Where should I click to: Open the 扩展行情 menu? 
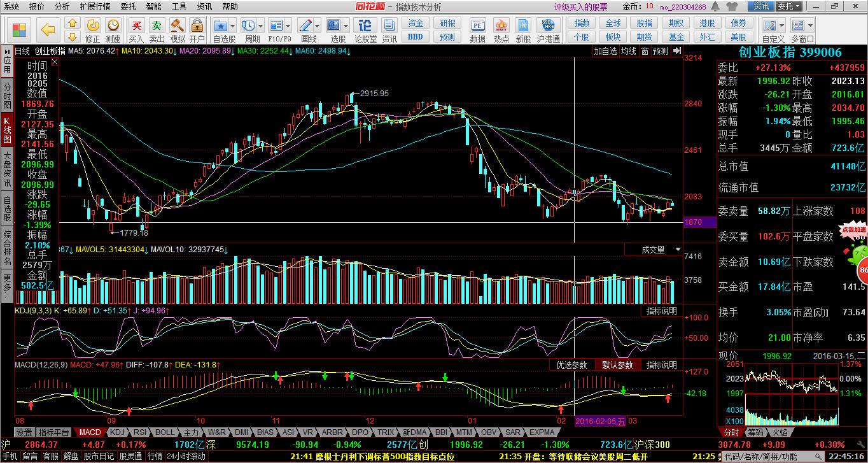pyautogui.click(x=95, y=6)
